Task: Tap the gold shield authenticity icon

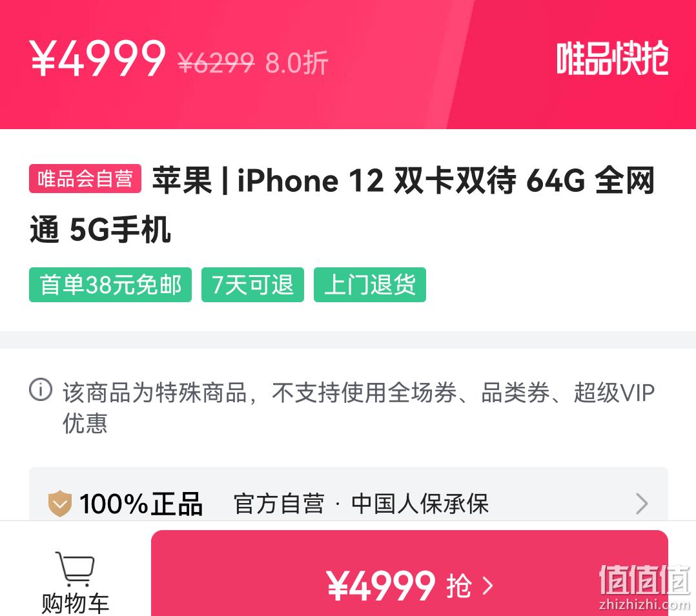Action: pos(59,504)
